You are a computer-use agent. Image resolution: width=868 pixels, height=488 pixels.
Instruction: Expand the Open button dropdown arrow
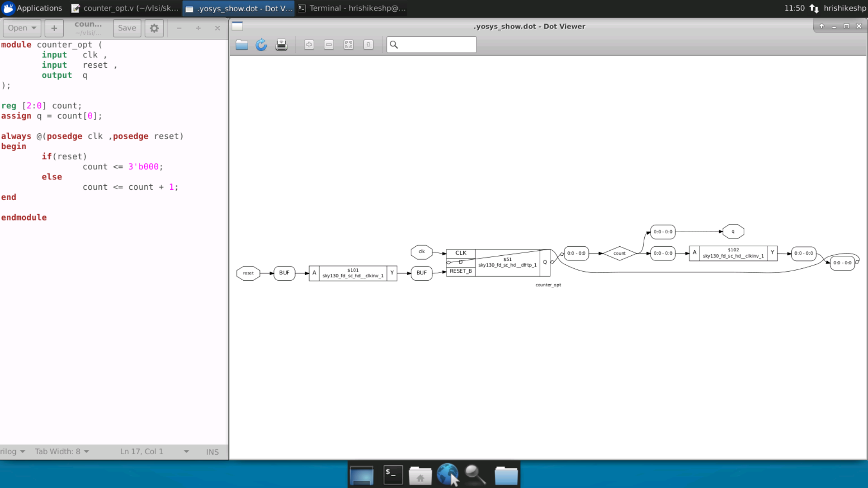click(x=34, y=28)
